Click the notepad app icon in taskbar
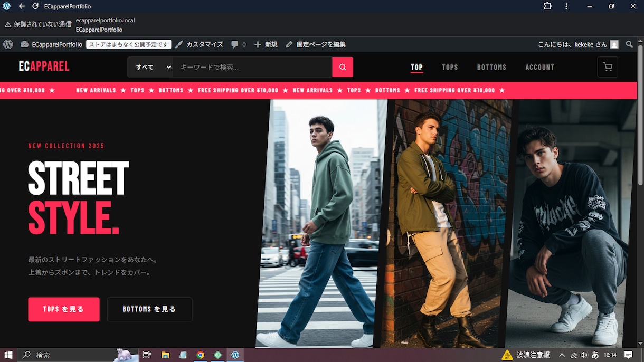The height and width of the screenshot is (362, 644). point(183,355)
